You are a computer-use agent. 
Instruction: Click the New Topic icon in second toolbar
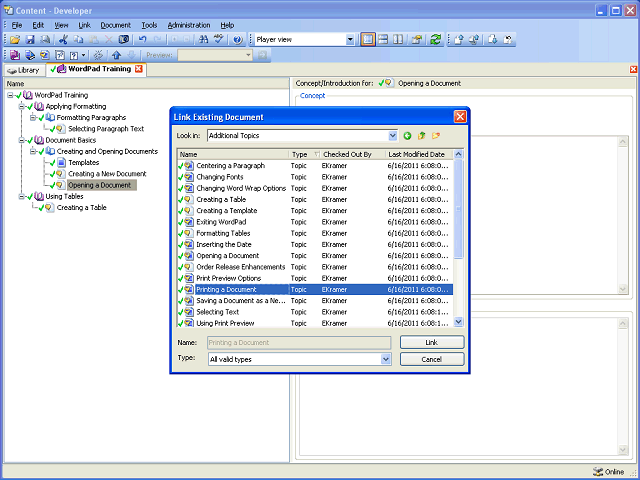coord(45,55)
